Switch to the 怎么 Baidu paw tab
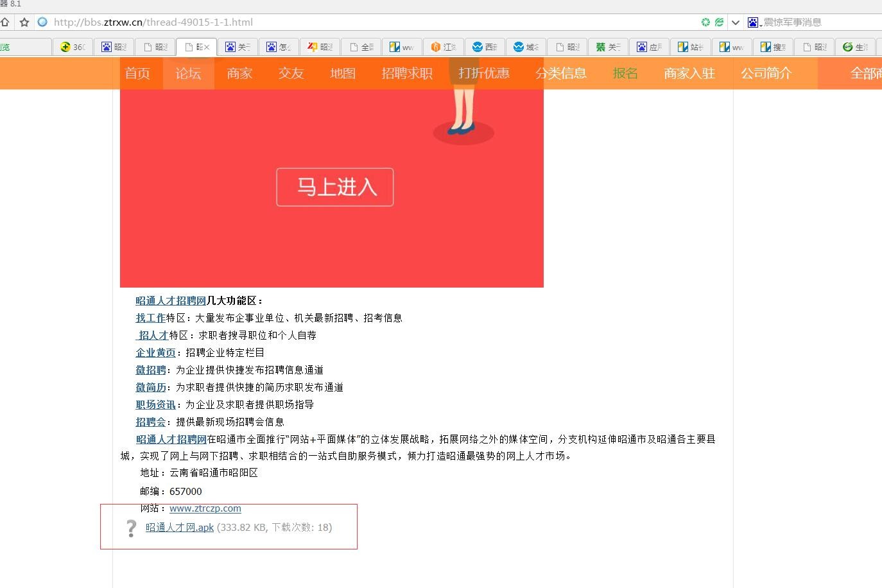Screen dimensions: 882x588 click(x=279, y=47)
